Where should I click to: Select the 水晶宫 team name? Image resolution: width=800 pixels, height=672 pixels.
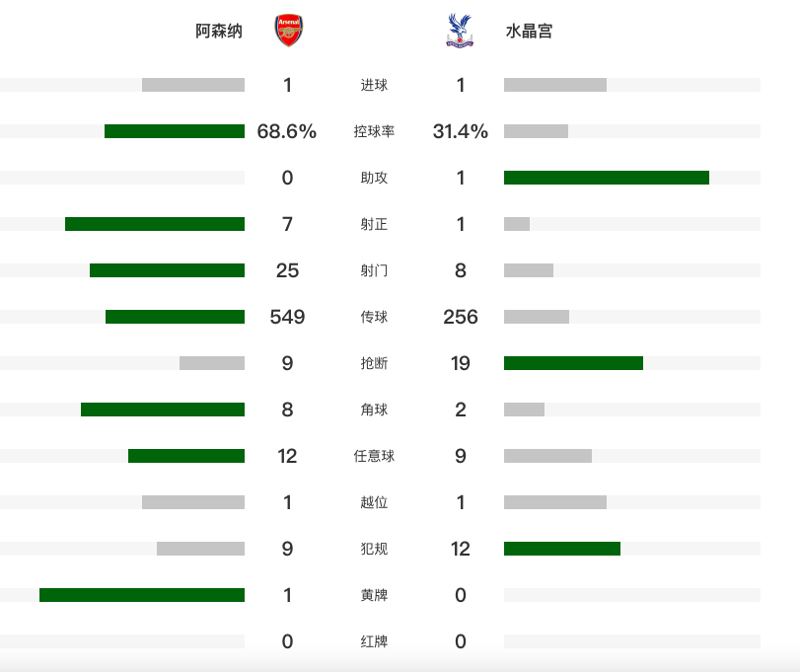point(529,32)
